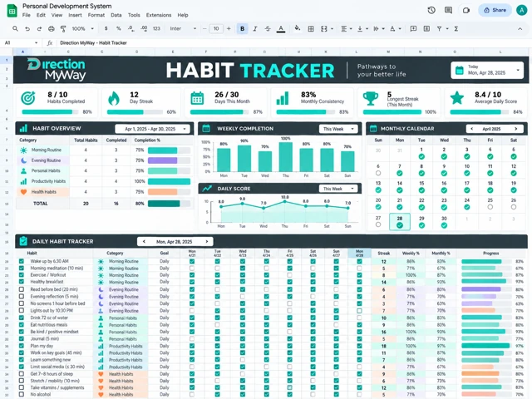Open the borders tool
Image resolution: width=532 pixels, height=399 pixels.
point(310,29)
